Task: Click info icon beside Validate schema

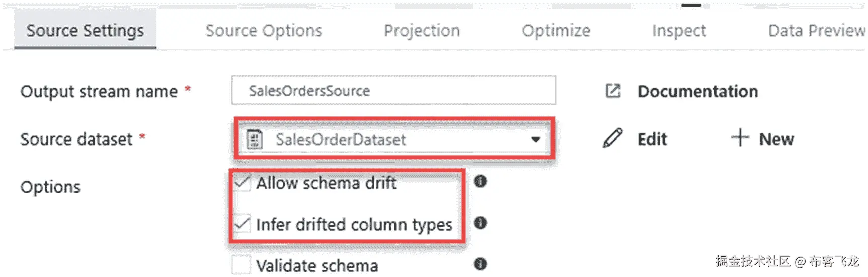Action: click(x=480, y=264)
